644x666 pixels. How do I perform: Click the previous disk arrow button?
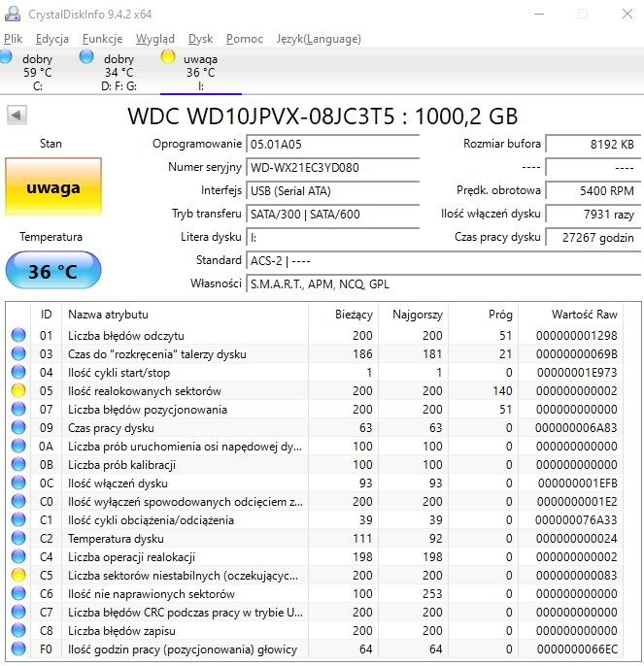[17, 116]
